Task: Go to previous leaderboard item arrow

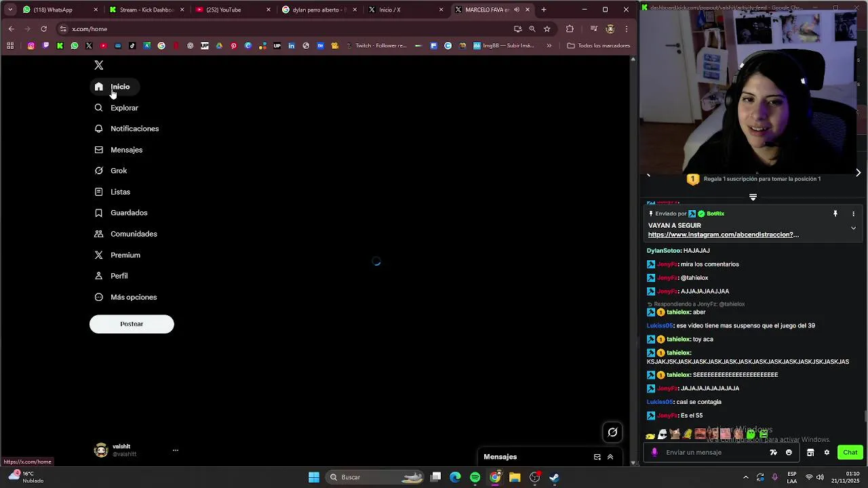Action: click(648, 175)
